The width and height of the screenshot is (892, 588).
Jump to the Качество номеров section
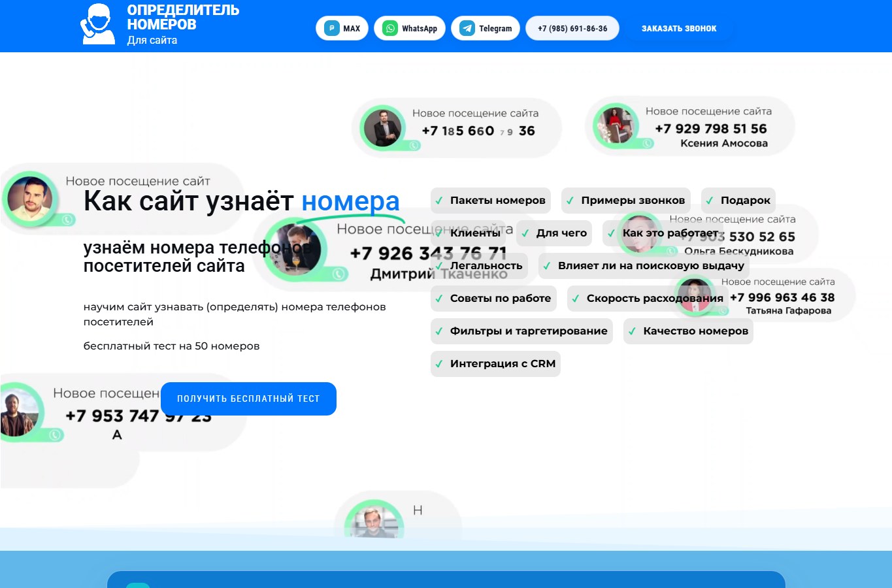[688, 331]
